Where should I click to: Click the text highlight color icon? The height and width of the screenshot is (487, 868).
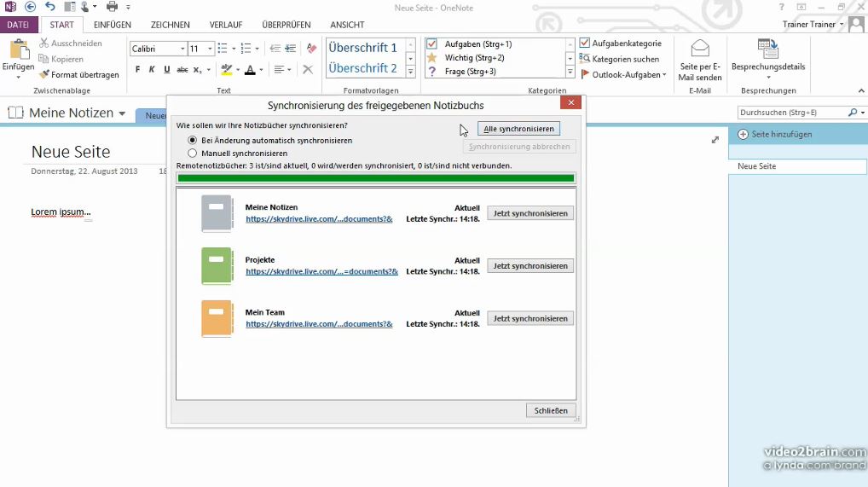point(227,69)
